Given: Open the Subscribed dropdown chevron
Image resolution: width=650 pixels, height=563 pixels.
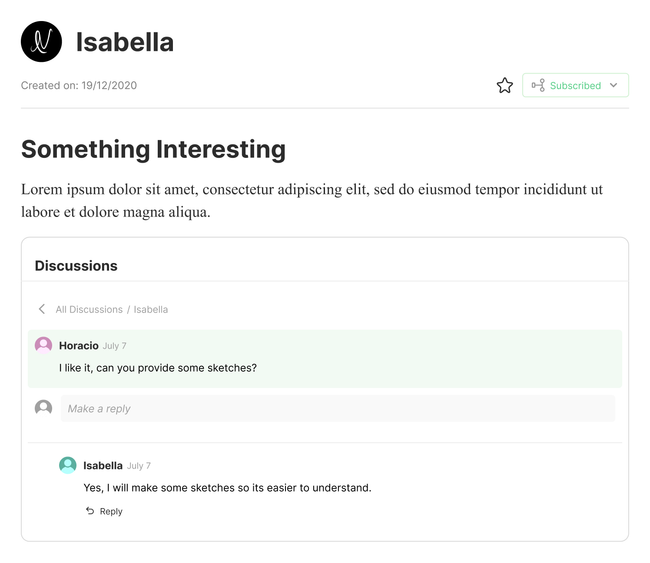Looking at the screenshot, I should tap(613, 86).
